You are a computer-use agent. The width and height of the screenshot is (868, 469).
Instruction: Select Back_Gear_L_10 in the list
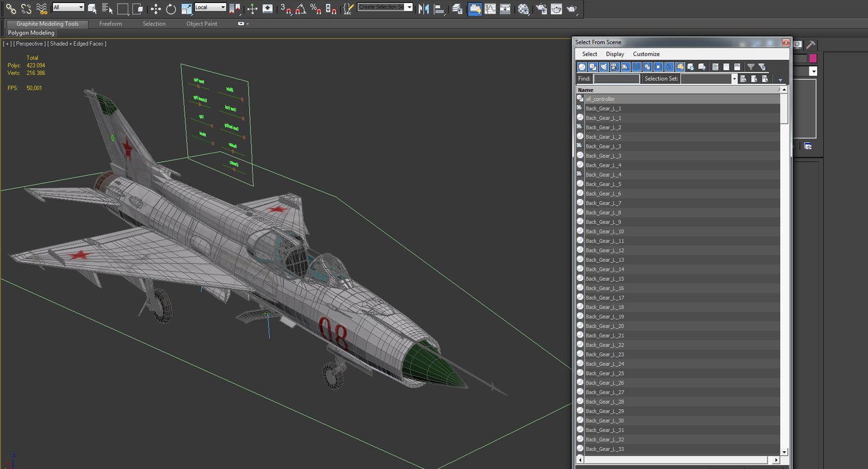click(678, 232)
